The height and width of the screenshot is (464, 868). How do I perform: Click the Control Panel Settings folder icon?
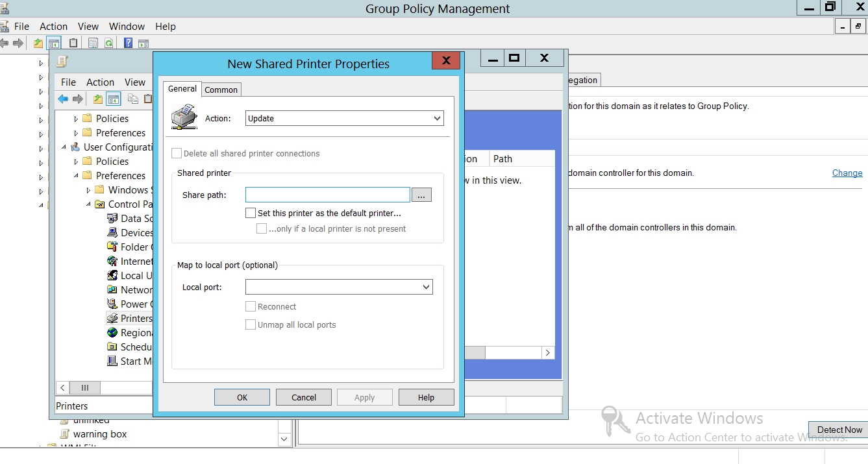pos(99,204)
